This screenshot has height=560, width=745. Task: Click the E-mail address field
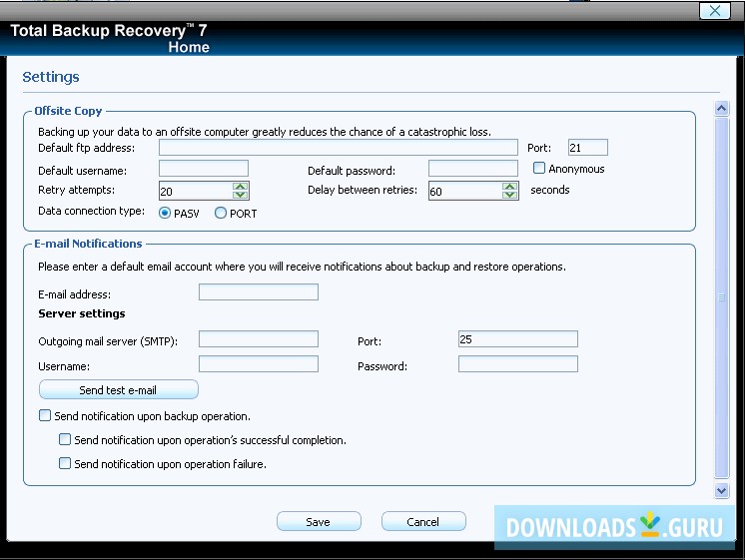[258, 292]
